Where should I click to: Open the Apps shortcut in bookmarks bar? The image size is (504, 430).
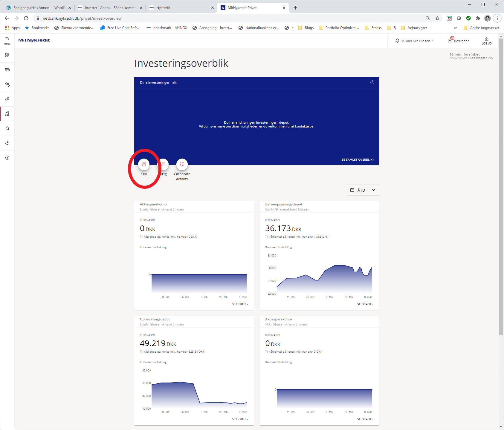12,28
